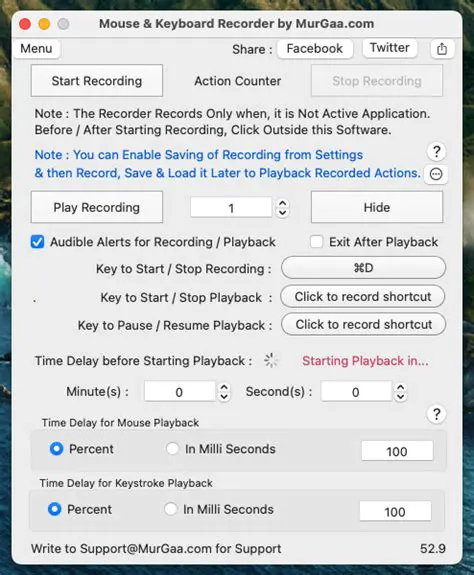Click the disabled Stop Recording button
Screen dimensions: 474x575
click(x=377, y=81)
